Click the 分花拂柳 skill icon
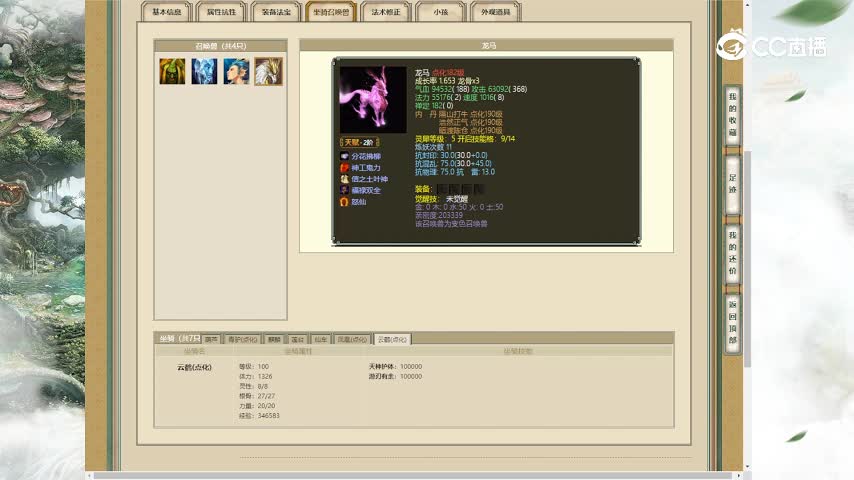This screenshot has height=480, width=854. tap(344, 156)
